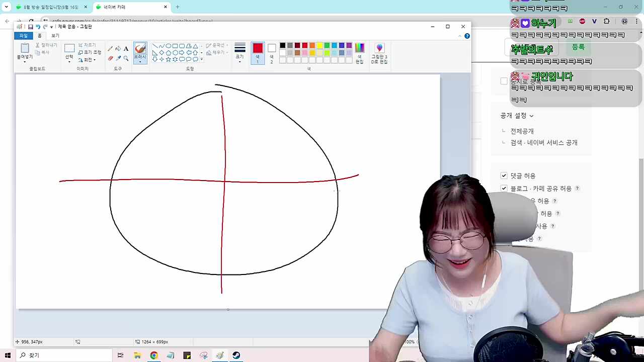644x362 pixels.
Task: Open Sticky Notes from the taskbar
Action: (x=187, y=355)
